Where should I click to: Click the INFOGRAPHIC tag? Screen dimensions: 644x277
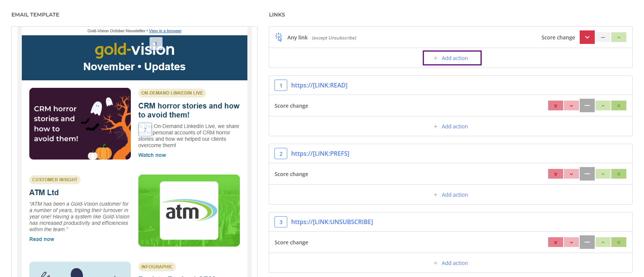click(157, 266)
